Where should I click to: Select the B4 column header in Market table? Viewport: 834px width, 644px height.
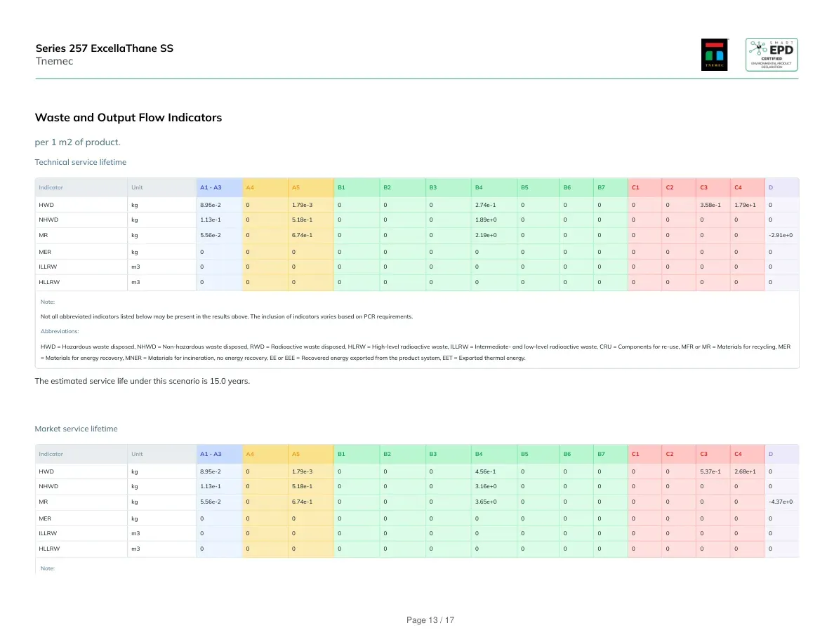coord(479,455)
